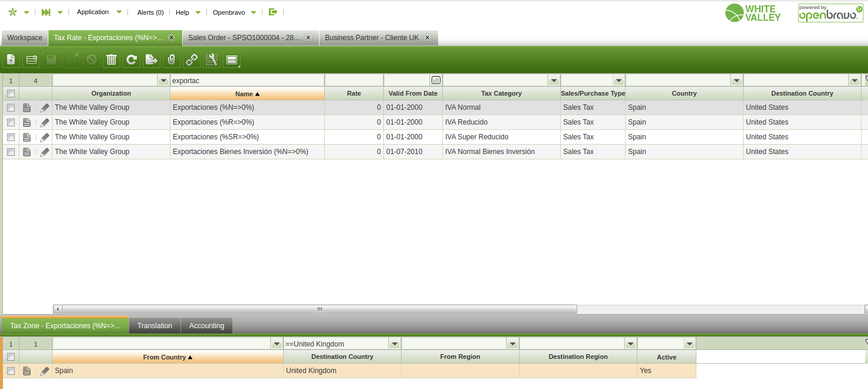Sort the grid by the Rate column header
868x389 pixels.
point(354,93)
